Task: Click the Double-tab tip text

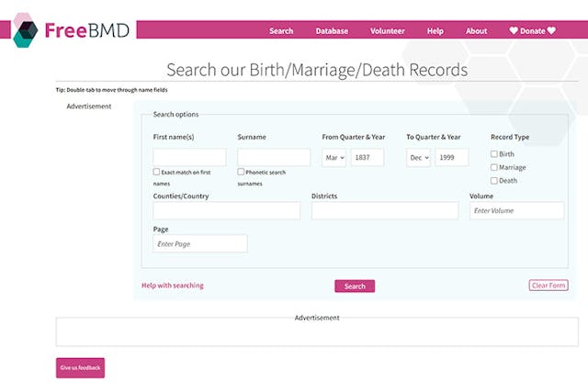Action: click(112, 90)
